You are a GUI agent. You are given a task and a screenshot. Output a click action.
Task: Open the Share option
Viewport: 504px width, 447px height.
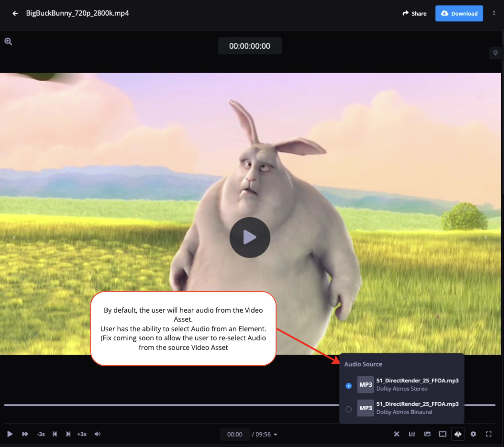pyautogui.click(x=415, y=13)
